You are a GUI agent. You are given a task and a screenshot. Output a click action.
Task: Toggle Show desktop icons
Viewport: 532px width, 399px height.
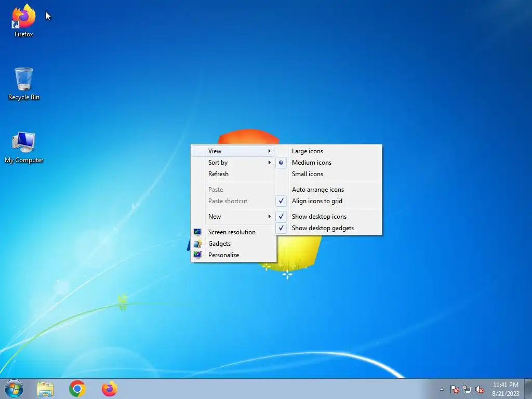point(328,217)
